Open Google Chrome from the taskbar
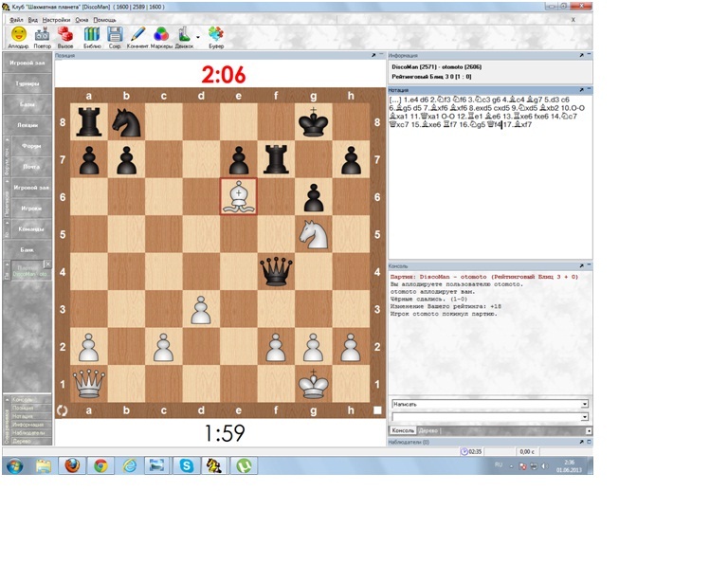 click(x=100, y=465)
